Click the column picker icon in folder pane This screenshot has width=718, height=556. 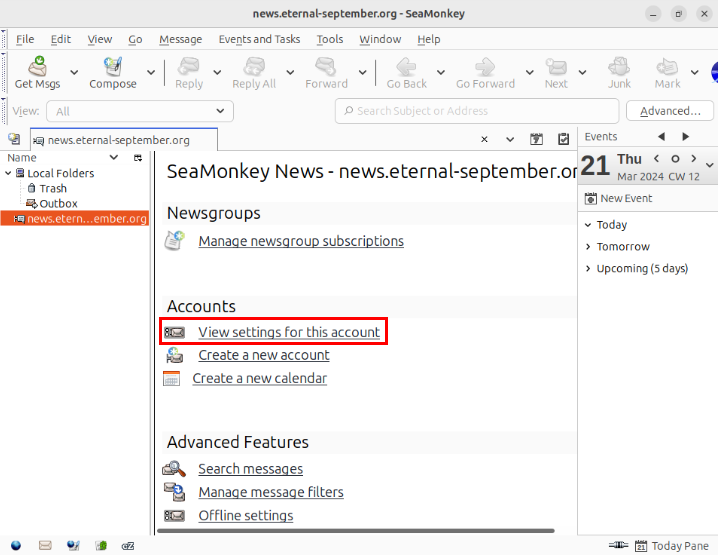click(x=138, y=158)
